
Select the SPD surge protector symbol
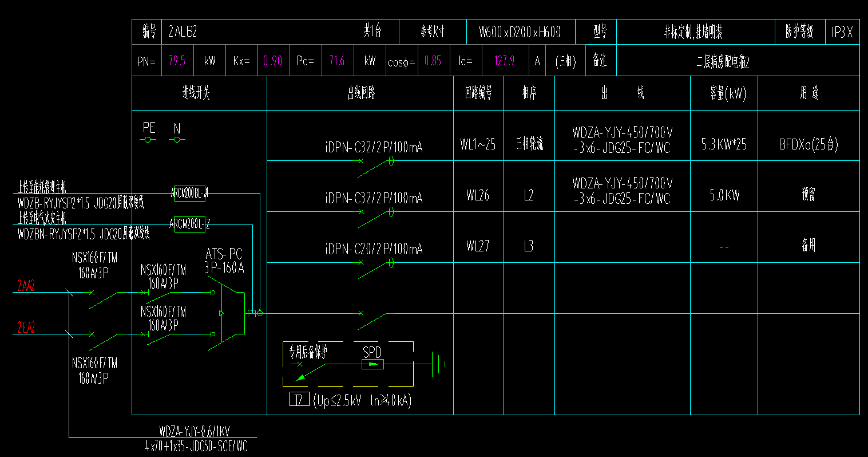tap(372, 363)
